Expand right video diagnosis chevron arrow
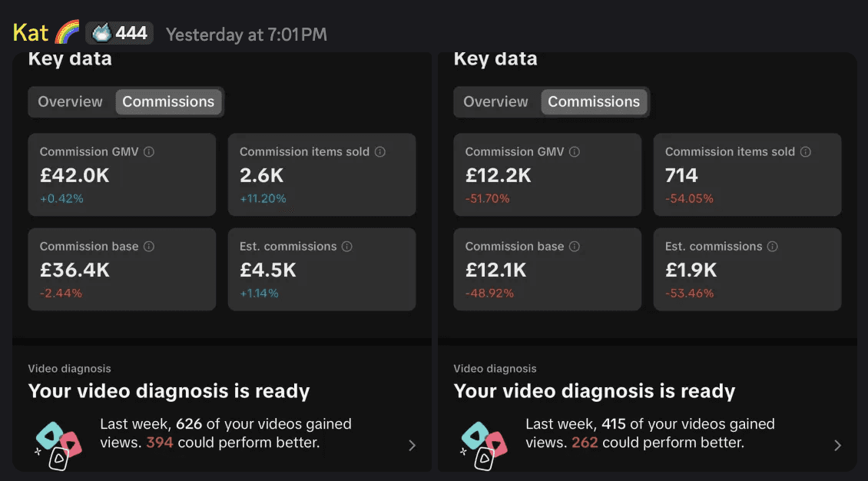 (x=837, y=446)
